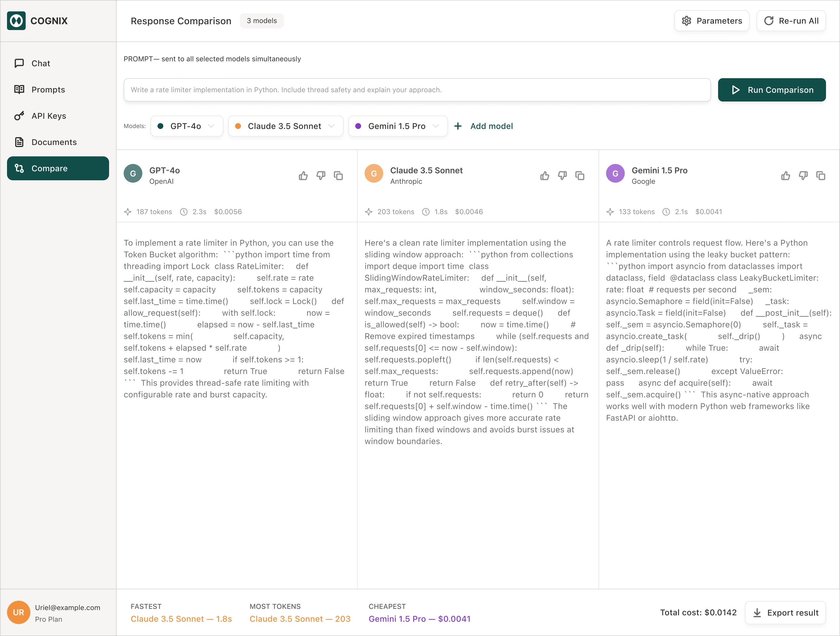Click the purple Gemini G avatar circle
The width and height of the screenshot is (840, 636).
point(615,174)
